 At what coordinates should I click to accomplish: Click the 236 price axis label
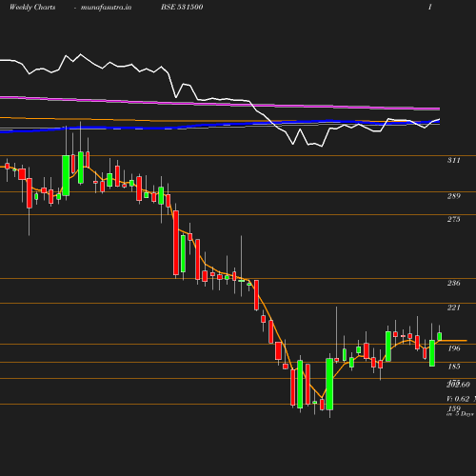tap(454, 283)
